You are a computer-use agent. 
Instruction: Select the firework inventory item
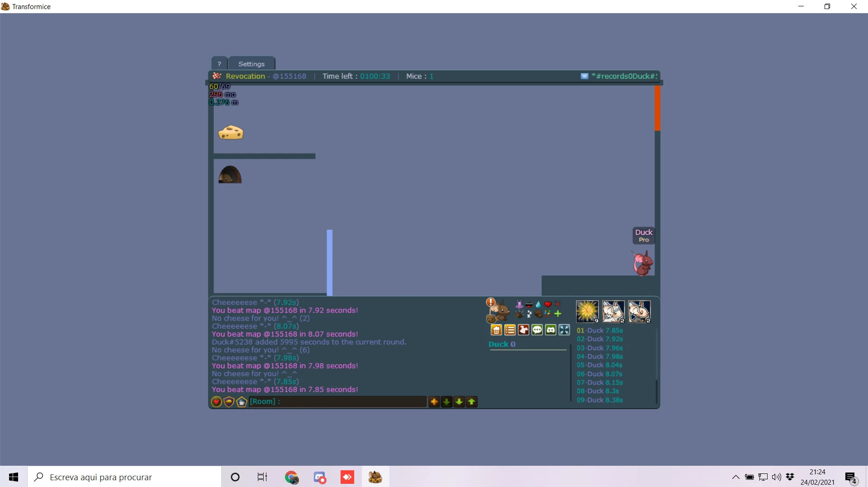tap(587, 312)
